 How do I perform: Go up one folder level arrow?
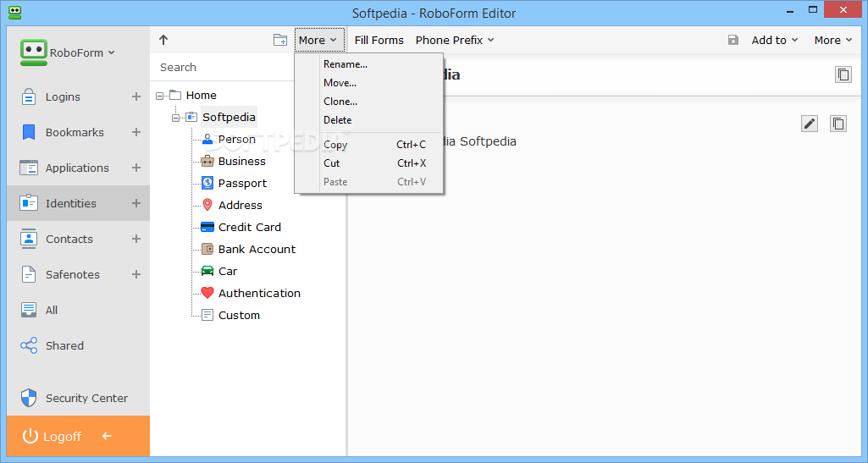(163, 40)
